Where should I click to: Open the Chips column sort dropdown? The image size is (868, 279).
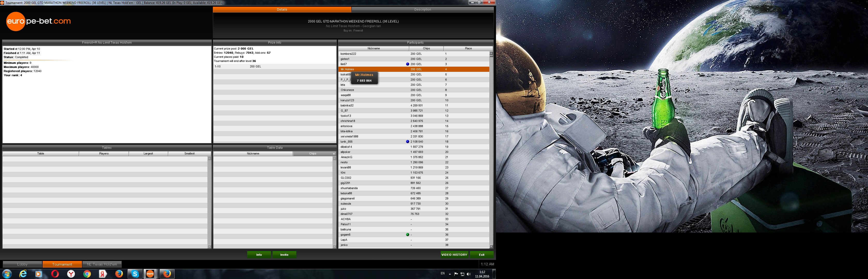coord(334,154)
